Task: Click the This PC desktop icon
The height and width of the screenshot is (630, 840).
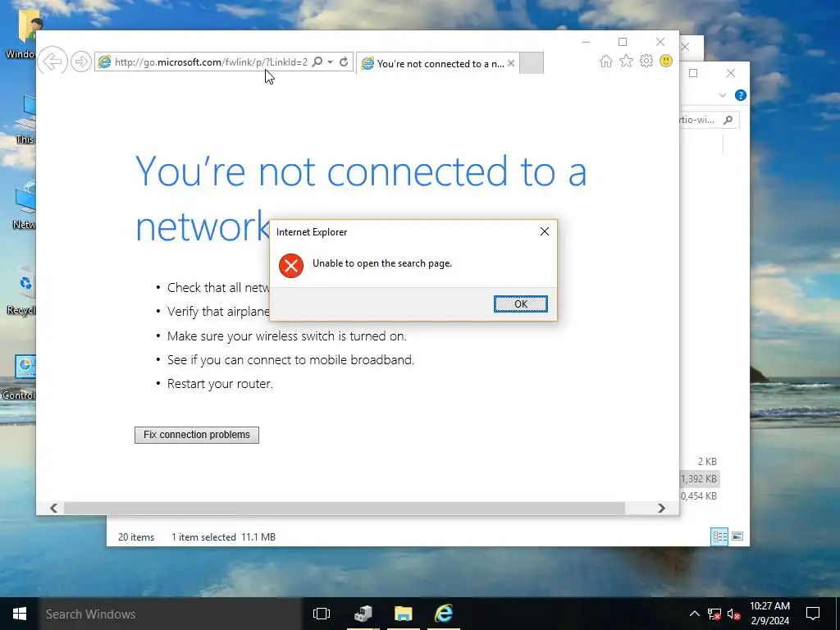Action: [x=25, y=121]
